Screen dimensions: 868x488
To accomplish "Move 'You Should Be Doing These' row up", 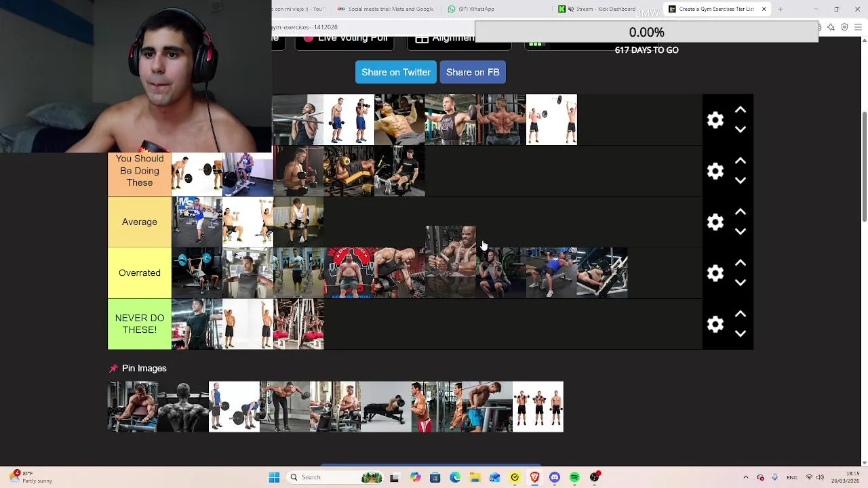I will 741,161.
